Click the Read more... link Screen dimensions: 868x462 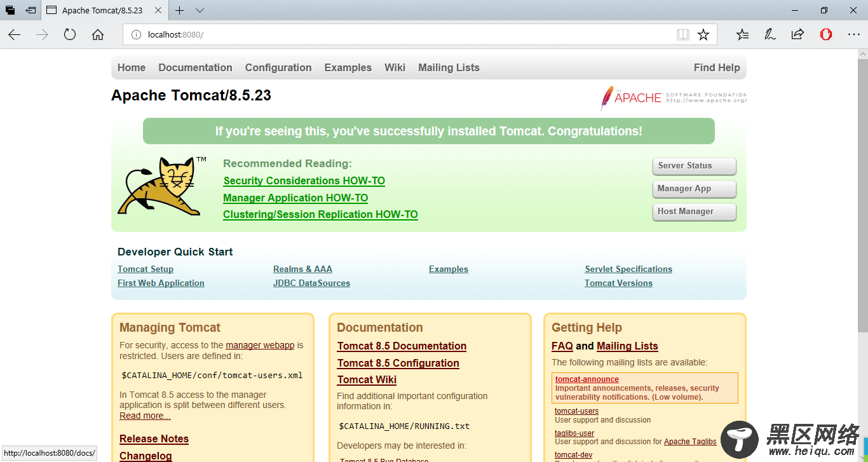tap(145, 416)
